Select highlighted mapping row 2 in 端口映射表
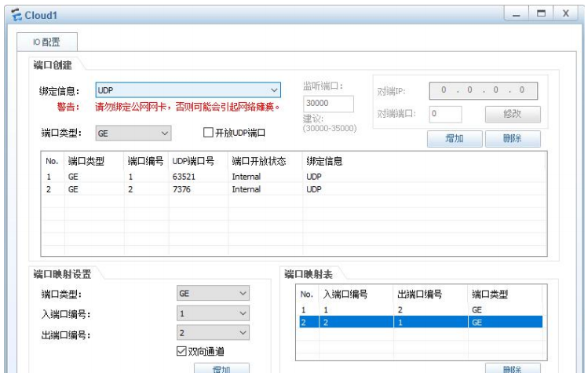This screenshot has width=588, height=373. pos(420,322)
